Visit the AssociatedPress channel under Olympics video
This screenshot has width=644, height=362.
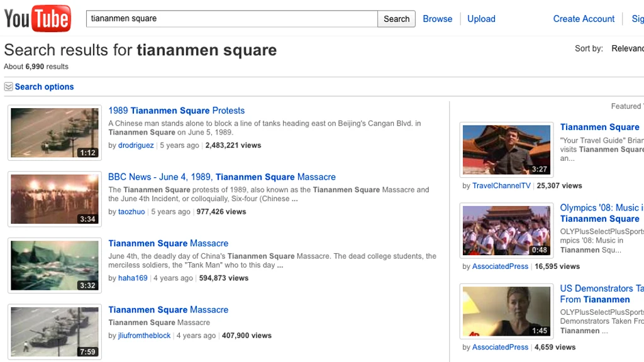(x=500, y=266)
